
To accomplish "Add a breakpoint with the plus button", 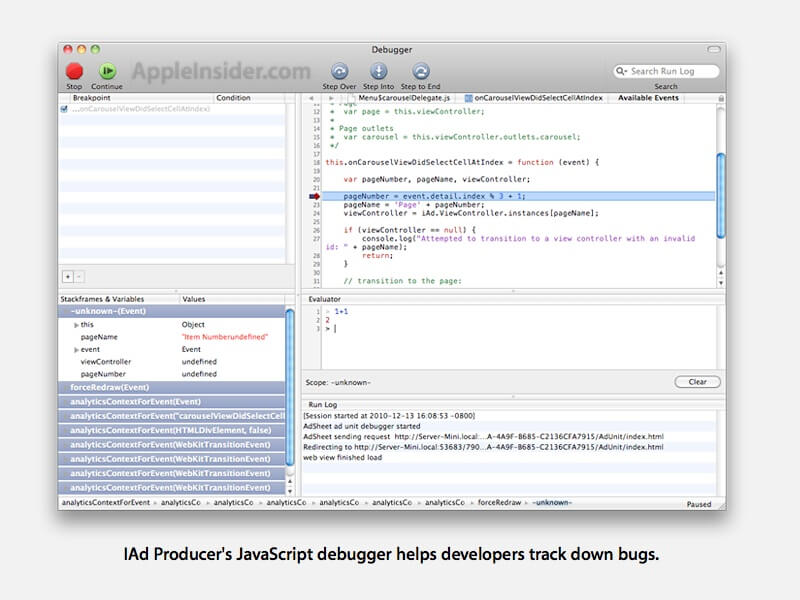I will (x=68, y=277).
